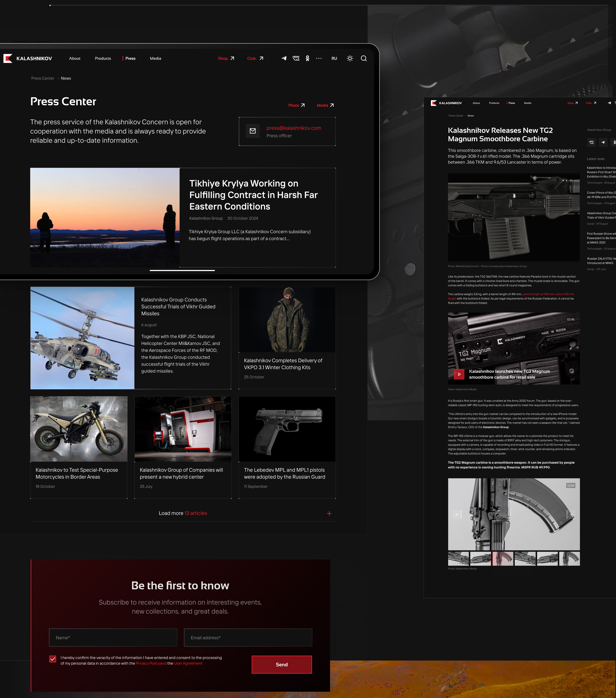Image resolution: width=616 pixels, height=698 pixels.
Task: Switch language with the RU toggle
Action: [334, 58]
